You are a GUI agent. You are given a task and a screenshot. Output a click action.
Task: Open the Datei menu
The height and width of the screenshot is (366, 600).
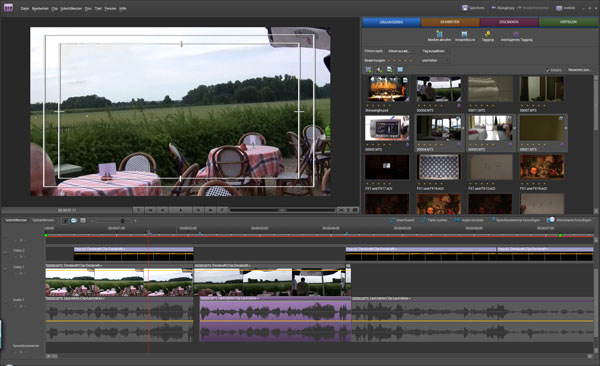[x=24, y=8]
